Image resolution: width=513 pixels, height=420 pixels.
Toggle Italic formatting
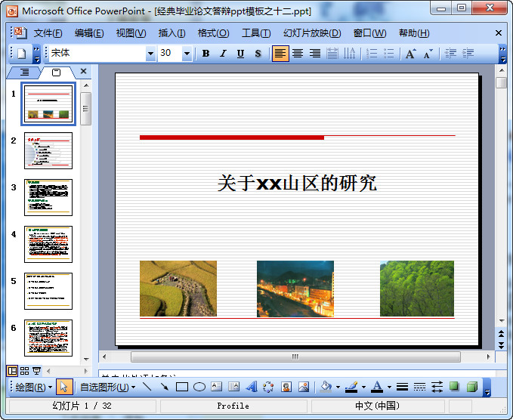pos(223,54)
